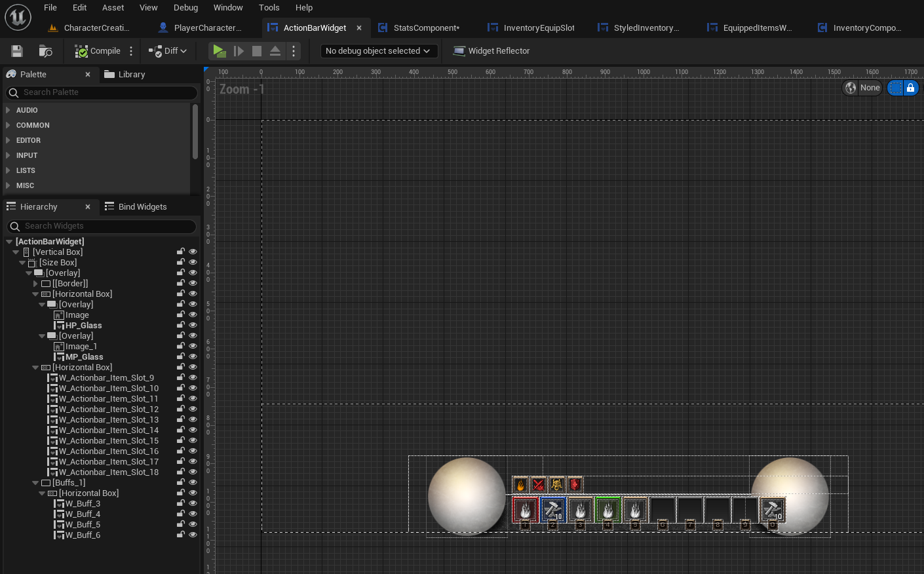Toggle the designer lock icon
The height and width of the screenshot is (574, 924).
click(910, 88)
